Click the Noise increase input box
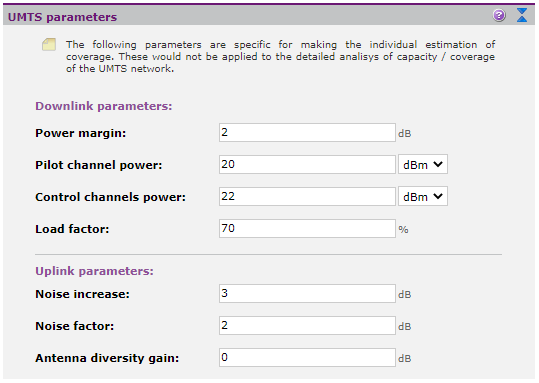 click(307, 293)
